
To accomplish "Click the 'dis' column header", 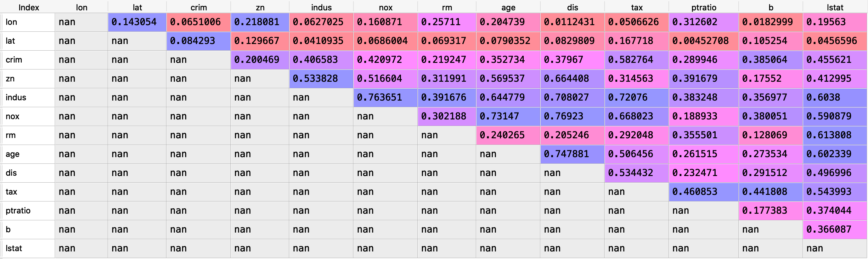I will pos(572,7).
